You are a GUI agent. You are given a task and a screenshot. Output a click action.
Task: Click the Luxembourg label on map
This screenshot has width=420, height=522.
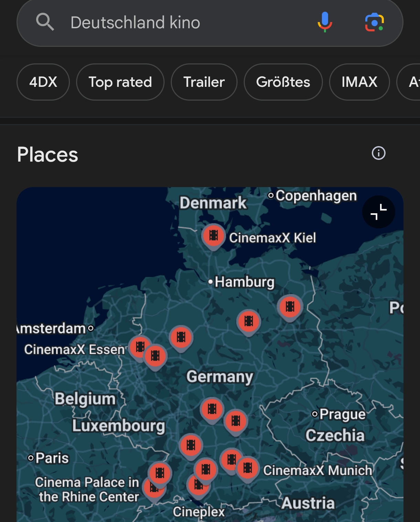[119, 426]
